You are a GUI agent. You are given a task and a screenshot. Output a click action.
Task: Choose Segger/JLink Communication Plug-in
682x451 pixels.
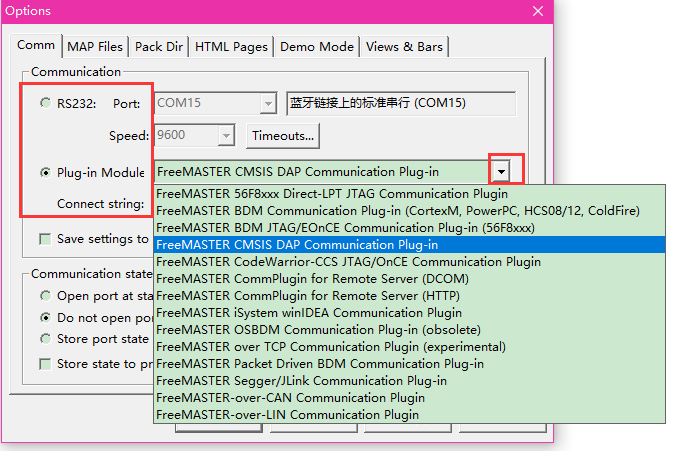point(410,380)
